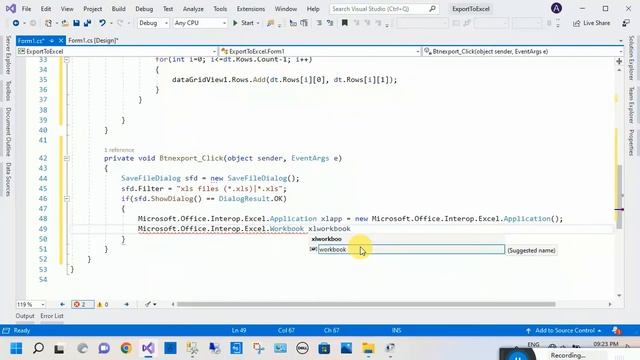Click the status bar notifications icon
Viewport: 640px width, 360px height.
(x=616, y=330)
